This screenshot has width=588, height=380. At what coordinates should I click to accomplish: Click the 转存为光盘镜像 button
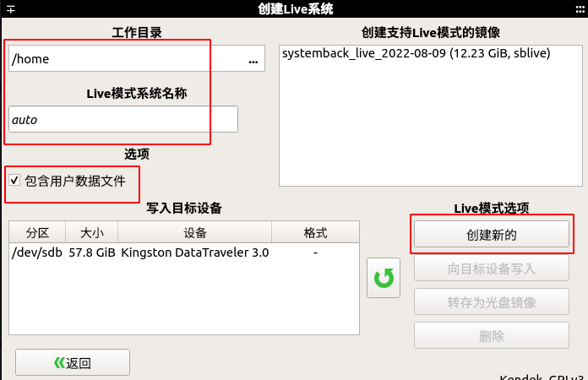[491, 301]
